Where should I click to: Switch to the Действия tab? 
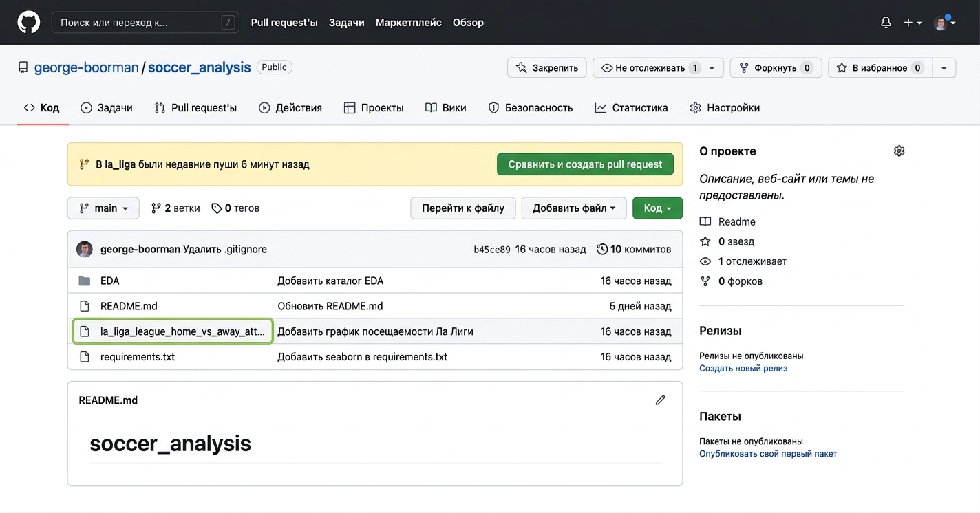click(290, 108)
